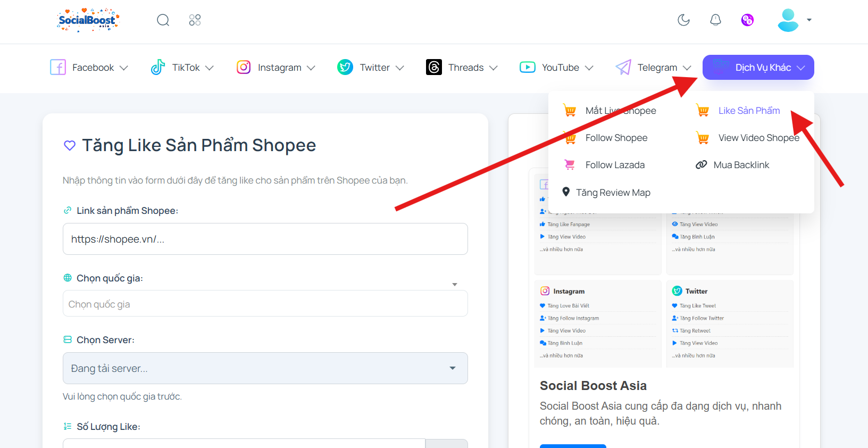Expand the YouTube menu chevron
Viewport: 868px width, 448px height.
[589, 68]
